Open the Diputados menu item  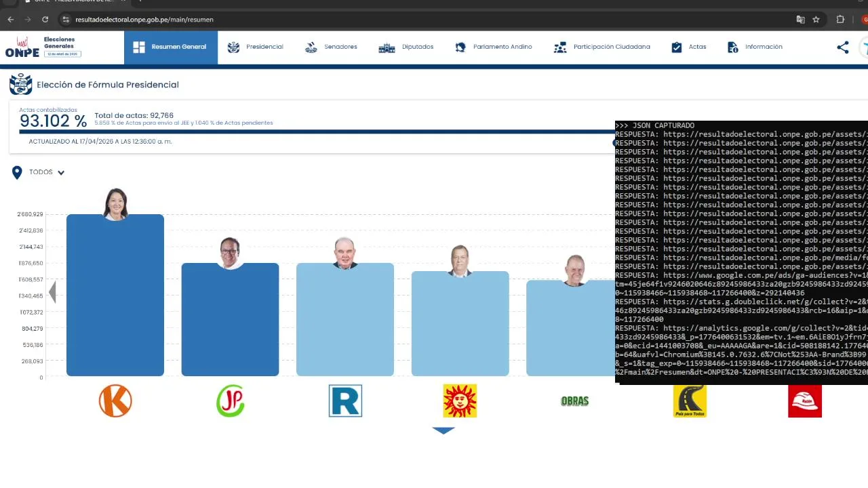pyautogui.click(x=406, y=47)
